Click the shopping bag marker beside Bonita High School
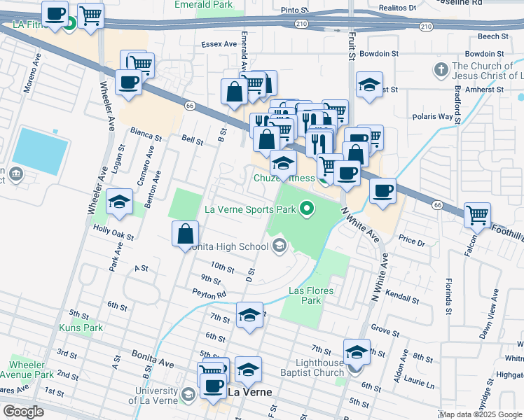This screenshot has width=524, height=420. (186, 233)
